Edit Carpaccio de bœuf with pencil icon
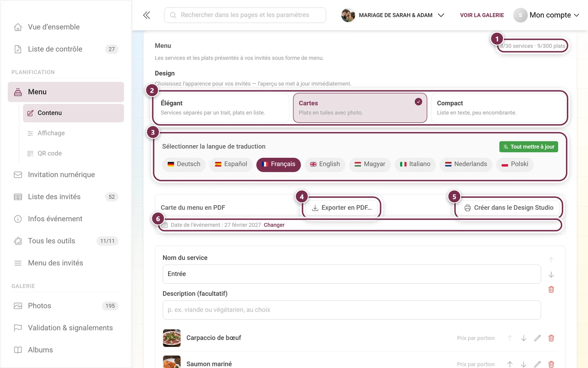Viewport: 588px width, 368px height. point(537,338)
